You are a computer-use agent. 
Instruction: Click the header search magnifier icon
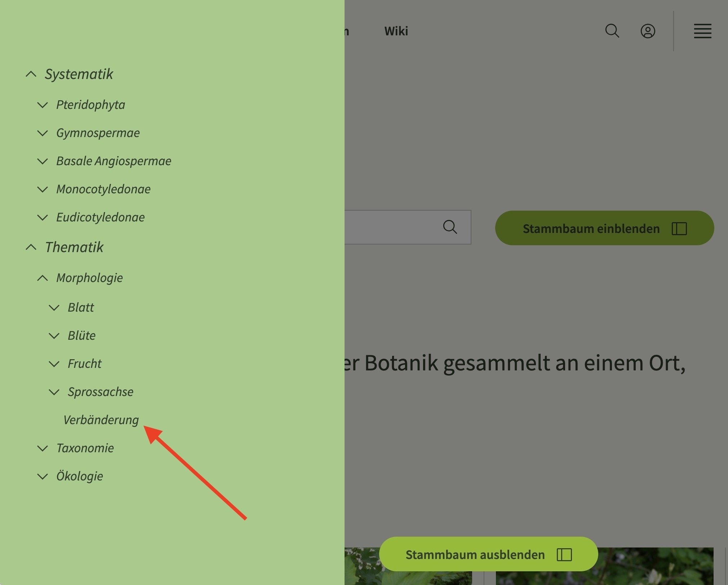(612, 31)
